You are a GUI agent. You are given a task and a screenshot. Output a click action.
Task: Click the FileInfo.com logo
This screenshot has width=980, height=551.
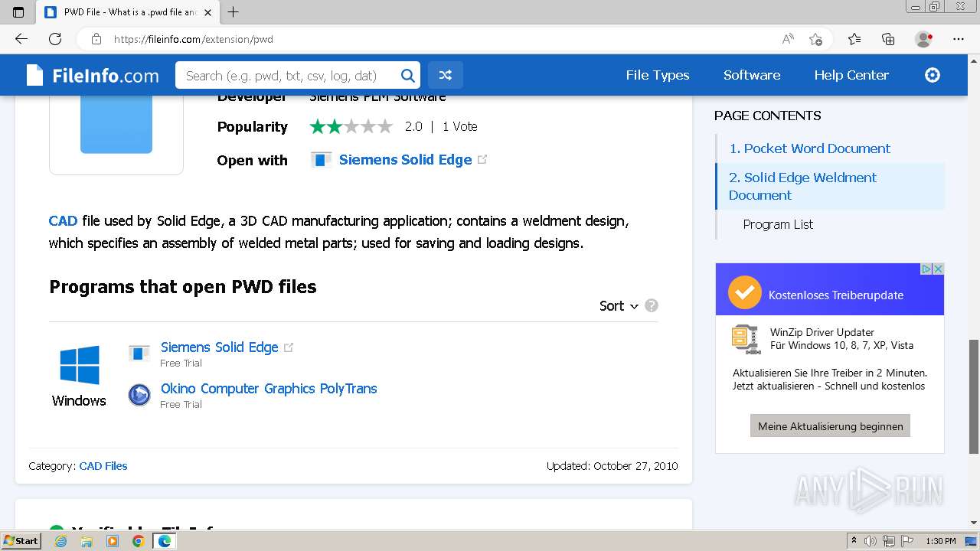92,75
